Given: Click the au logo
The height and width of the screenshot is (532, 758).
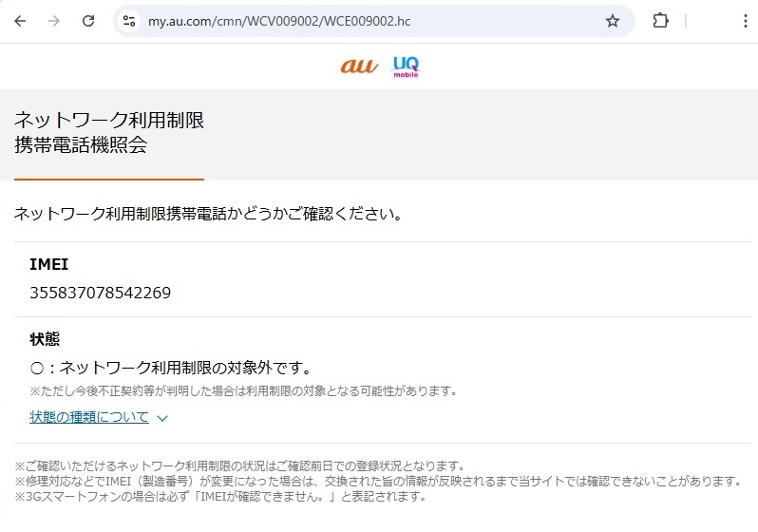Looking at the screenshot, I should tap(359, 66).
